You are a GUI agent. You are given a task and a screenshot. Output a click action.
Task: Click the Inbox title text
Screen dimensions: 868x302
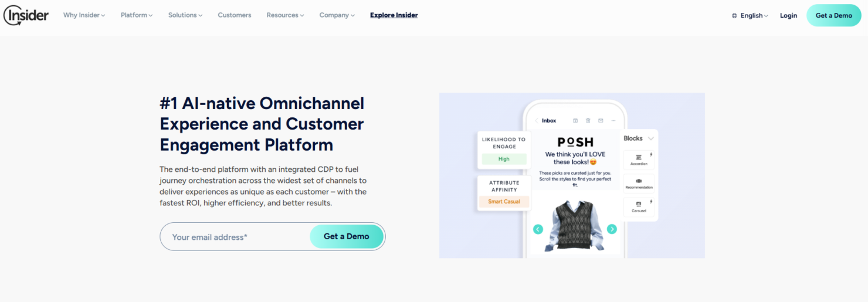click(x=549, y=121)
